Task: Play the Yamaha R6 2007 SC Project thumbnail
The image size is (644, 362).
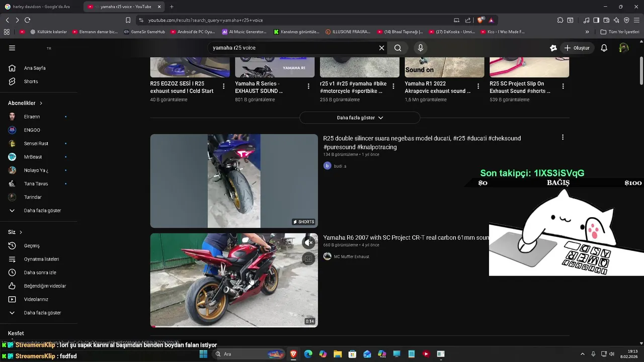Action: pyautogui.click(x=234, y=280)
